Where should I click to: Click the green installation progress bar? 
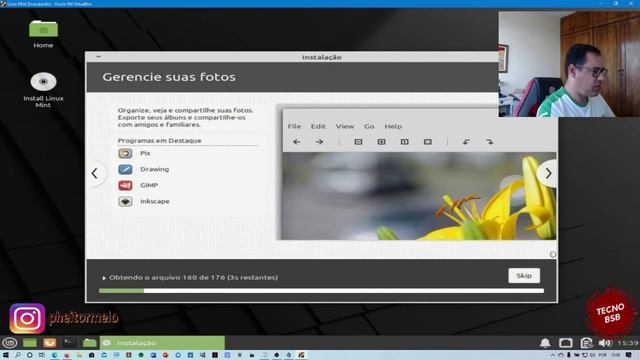point(321,291)
